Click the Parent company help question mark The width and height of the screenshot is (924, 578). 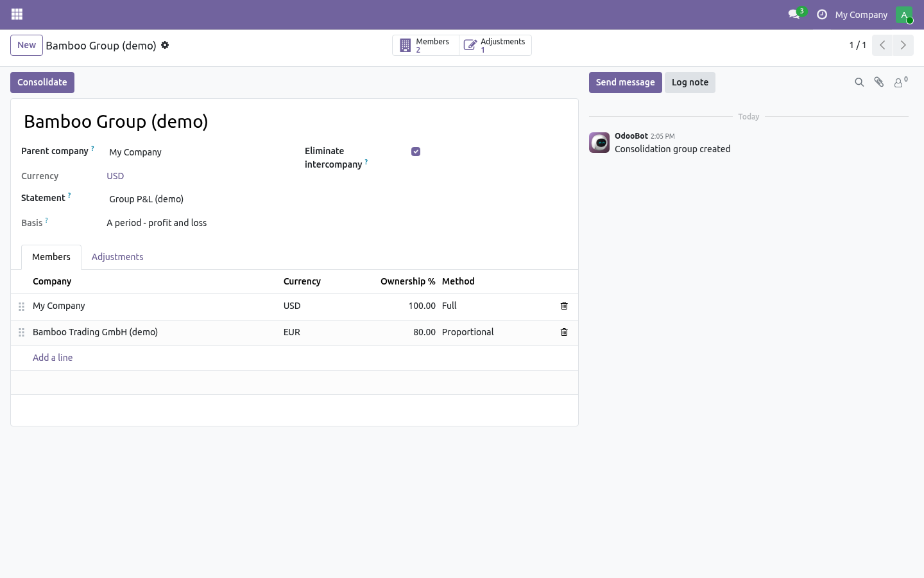point(92,148)
